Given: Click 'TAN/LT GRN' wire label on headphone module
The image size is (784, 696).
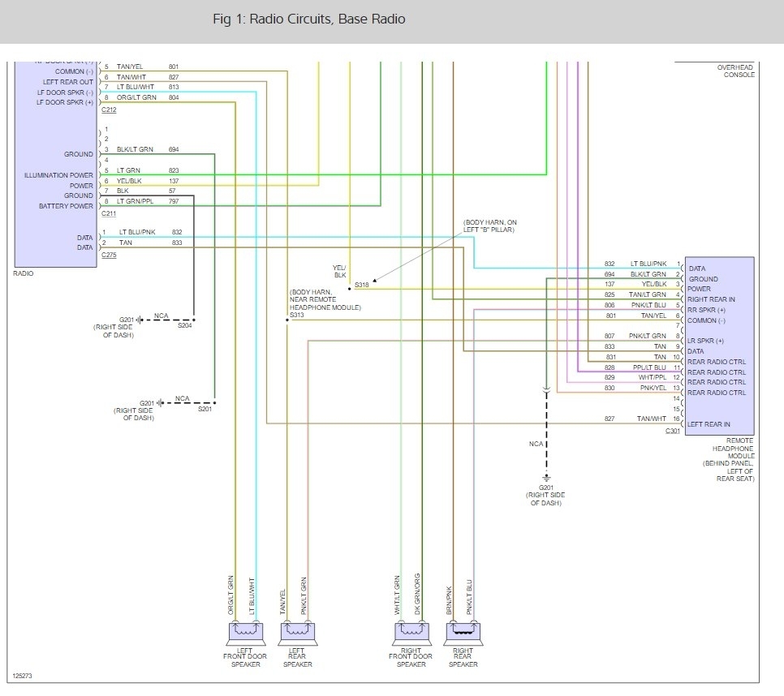Looking at the screenshot, I should tap(648, 294).
